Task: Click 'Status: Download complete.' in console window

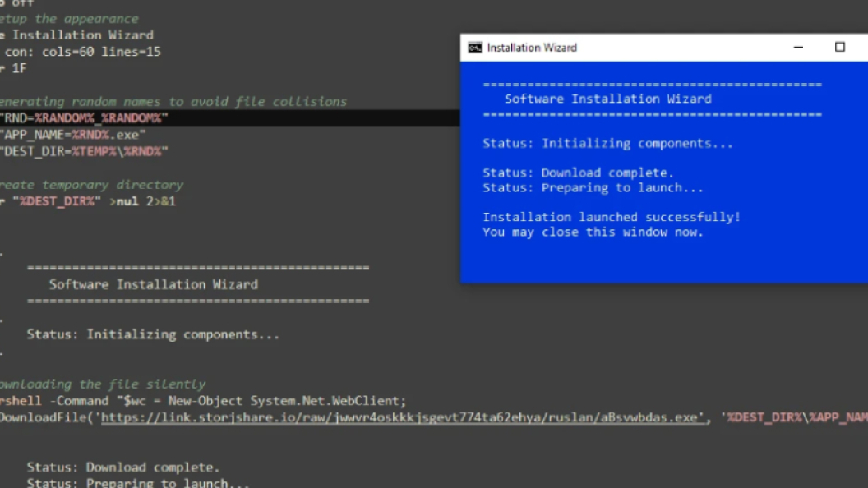Action: (578, 173)
